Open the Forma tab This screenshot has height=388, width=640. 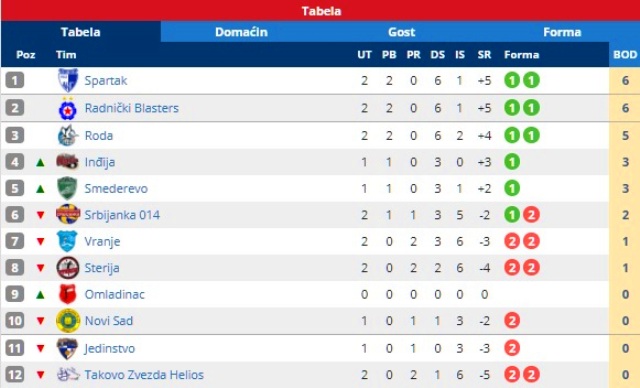click(x=562, y=32)
